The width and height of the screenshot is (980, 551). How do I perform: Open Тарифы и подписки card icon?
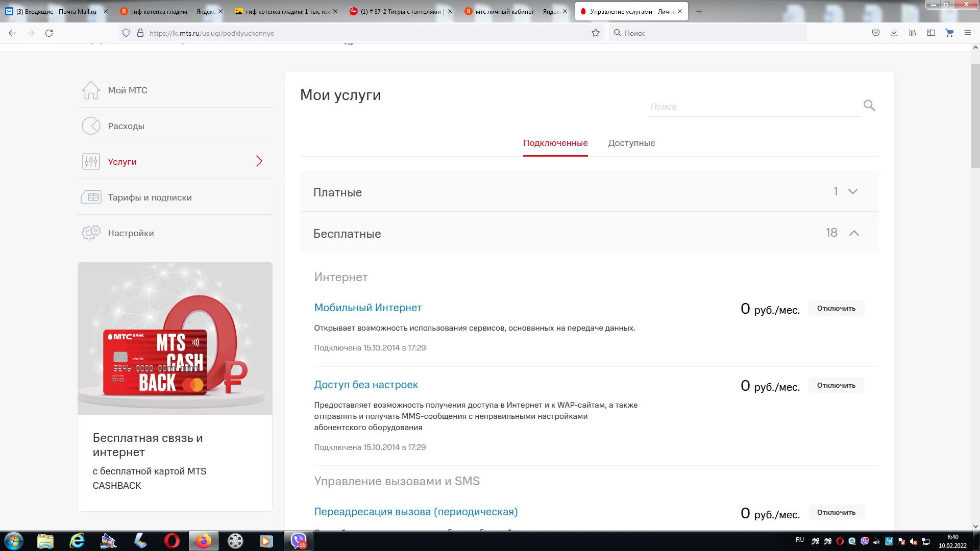point(91,197)
